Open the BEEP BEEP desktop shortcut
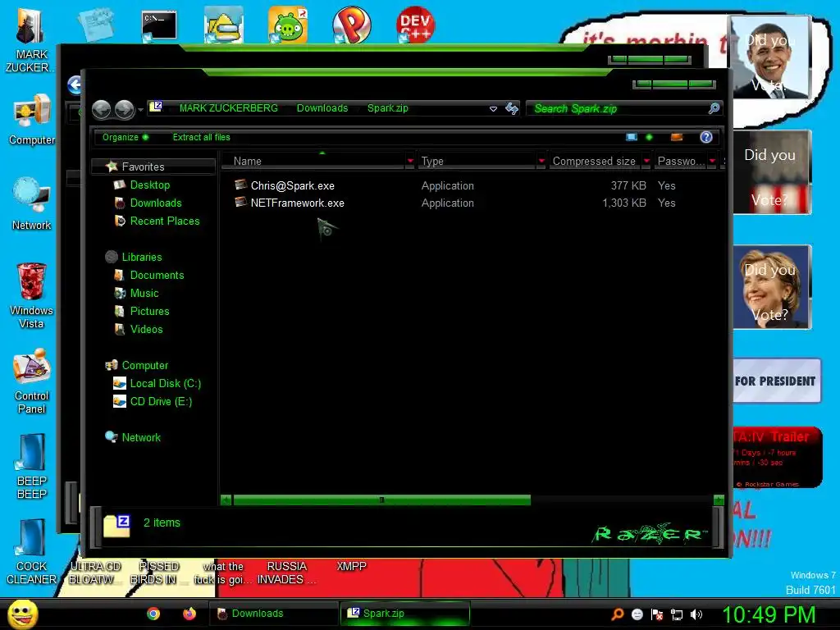Image resolution: width=840 pixels, height=630 pixels. click(32, 453)
